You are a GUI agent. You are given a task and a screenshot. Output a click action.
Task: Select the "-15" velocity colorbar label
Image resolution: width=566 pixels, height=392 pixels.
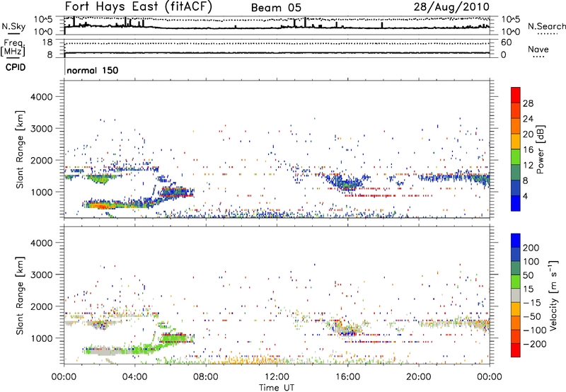coord(532,303)
